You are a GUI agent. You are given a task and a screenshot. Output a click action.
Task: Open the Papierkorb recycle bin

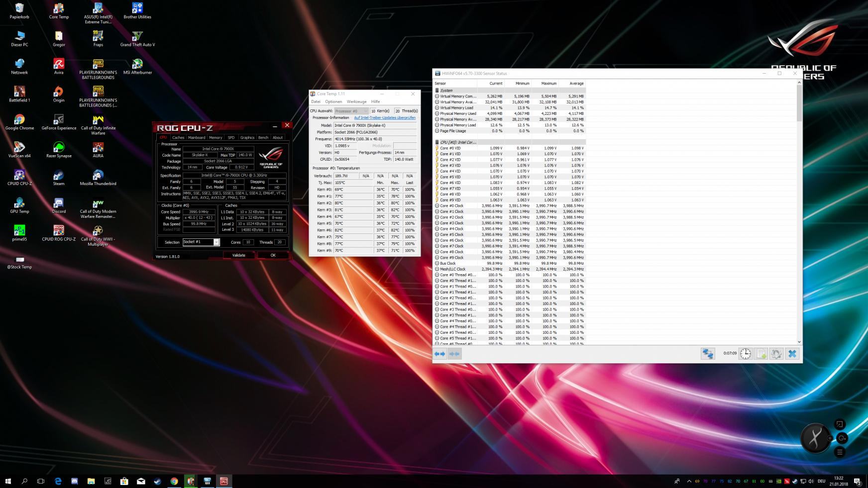click(x=19, y=10)
